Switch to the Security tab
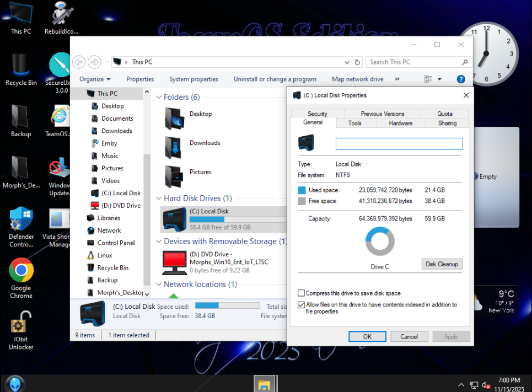 click(318, 114)
